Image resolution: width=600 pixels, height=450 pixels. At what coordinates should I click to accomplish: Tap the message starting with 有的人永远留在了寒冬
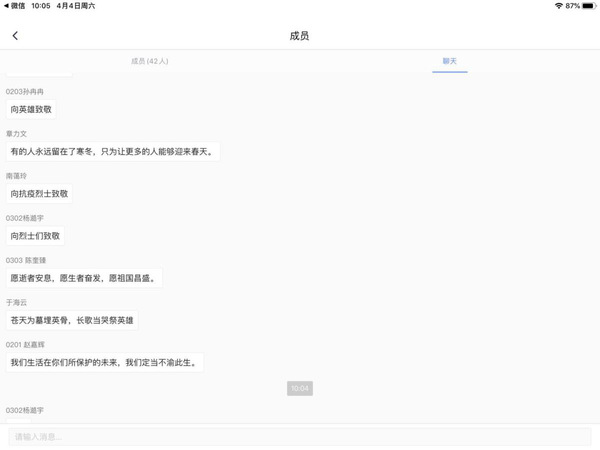tap(112, 152)
